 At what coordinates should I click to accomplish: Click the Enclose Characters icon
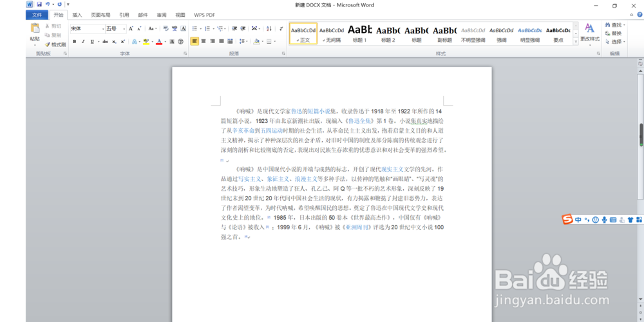point(181,41)
